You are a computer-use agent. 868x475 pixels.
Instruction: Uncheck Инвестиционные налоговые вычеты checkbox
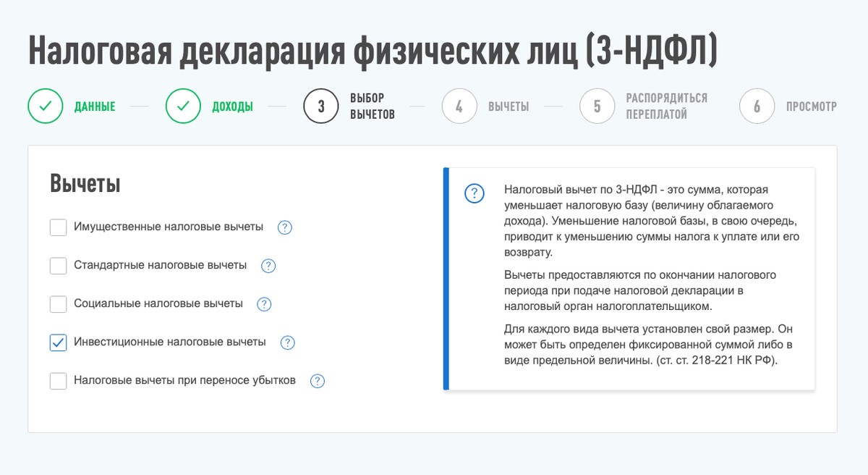59,342
